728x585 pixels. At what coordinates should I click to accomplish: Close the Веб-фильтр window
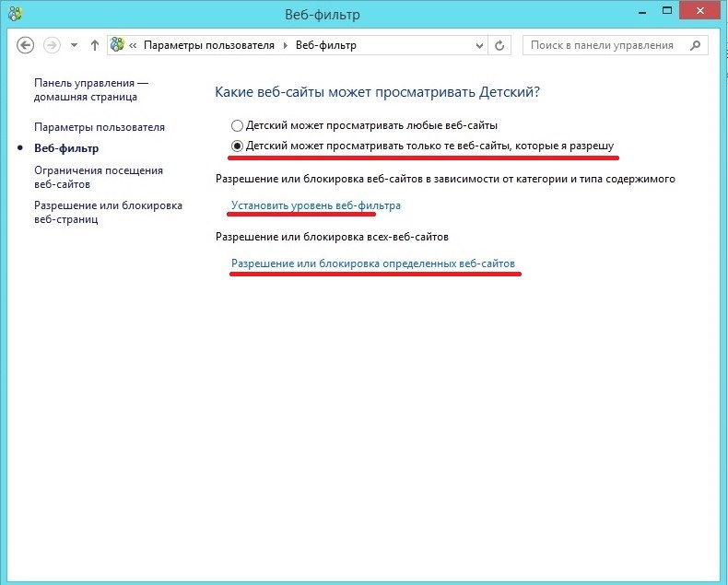click(x=700, y=11)
